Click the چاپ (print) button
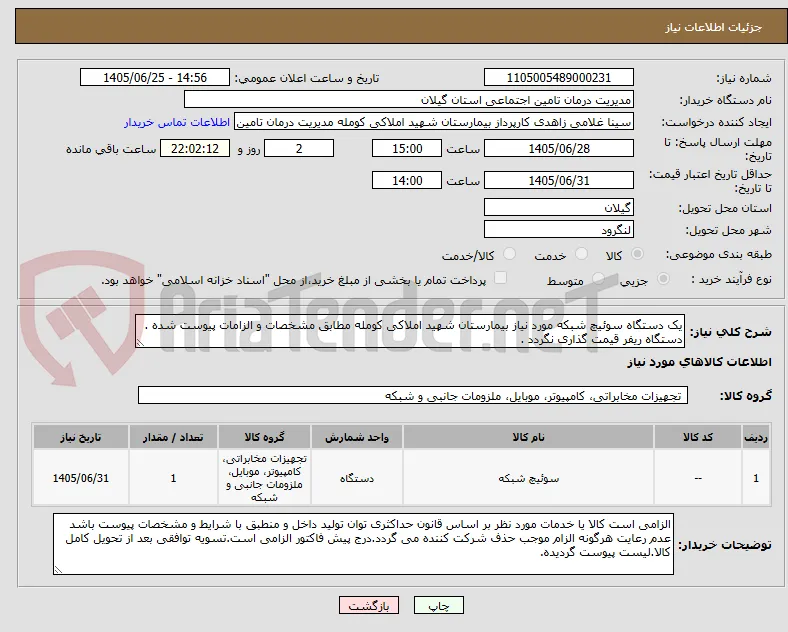This screenshot has width=788, height=632. [438, 605]
